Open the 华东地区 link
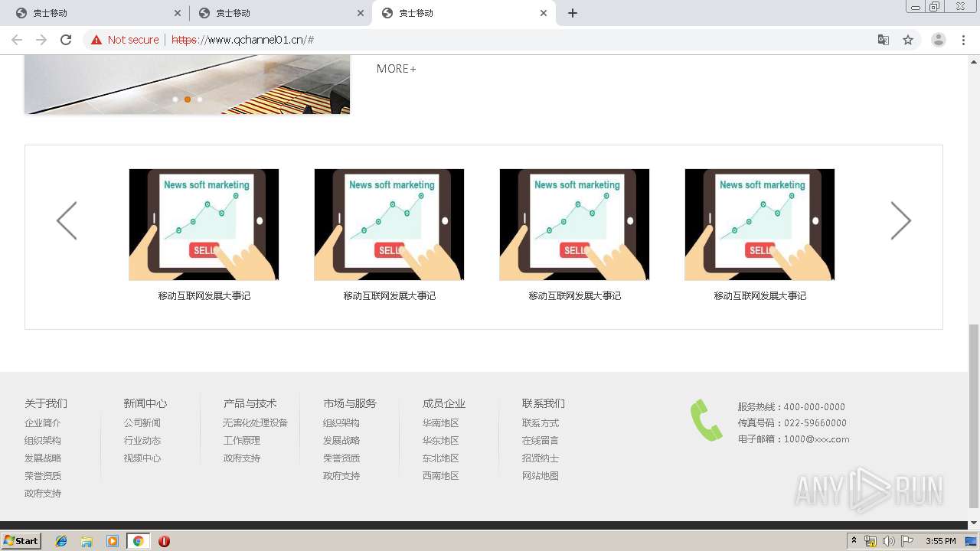The height and width of the screenshot is (551, 980). (441, 441)
